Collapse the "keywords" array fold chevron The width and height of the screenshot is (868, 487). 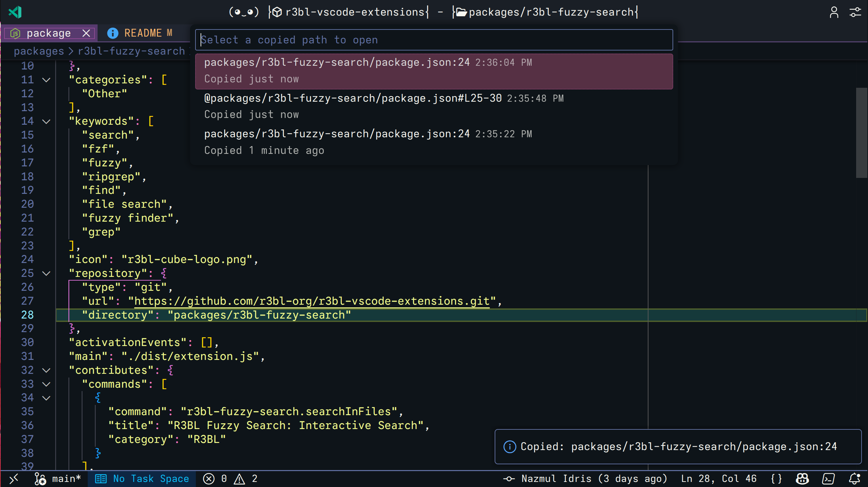[46, 121]
